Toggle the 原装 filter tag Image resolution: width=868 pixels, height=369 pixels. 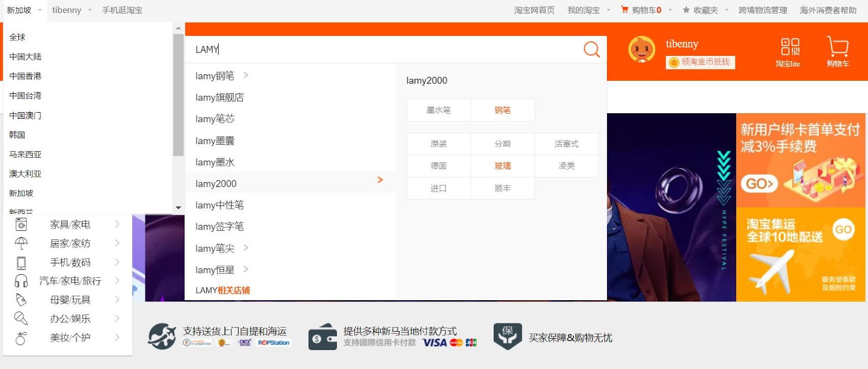pyautogui.click(x=438, y=144)
